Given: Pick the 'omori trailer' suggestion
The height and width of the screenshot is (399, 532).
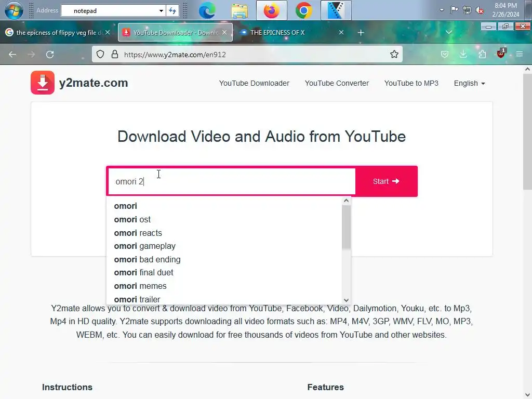Looking at the screenshot, I should pos(224,299).
